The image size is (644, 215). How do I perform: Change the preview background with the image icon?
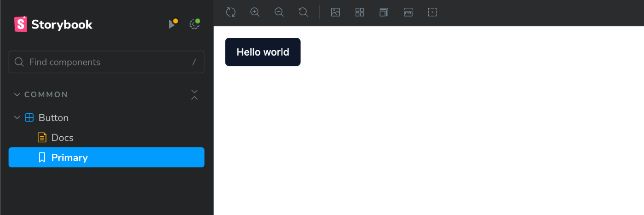tap(335, 12)
